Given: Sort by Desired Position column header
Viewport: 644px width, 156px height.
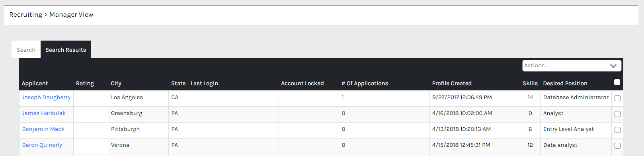Looking at the screenshot, I should (565, 83).
